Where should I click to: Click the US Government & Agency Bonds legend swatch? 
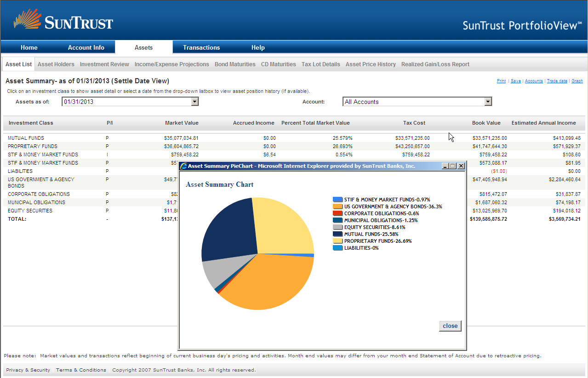tap(338, 206)
